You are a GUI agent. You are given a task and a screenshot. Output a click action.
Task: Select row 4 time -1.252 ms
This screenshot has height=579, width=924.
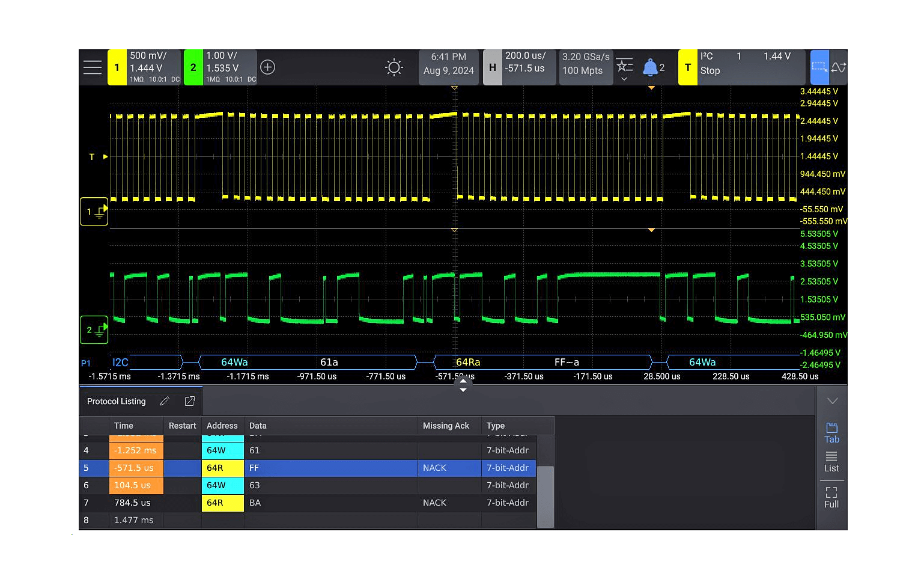click(136, 450)
